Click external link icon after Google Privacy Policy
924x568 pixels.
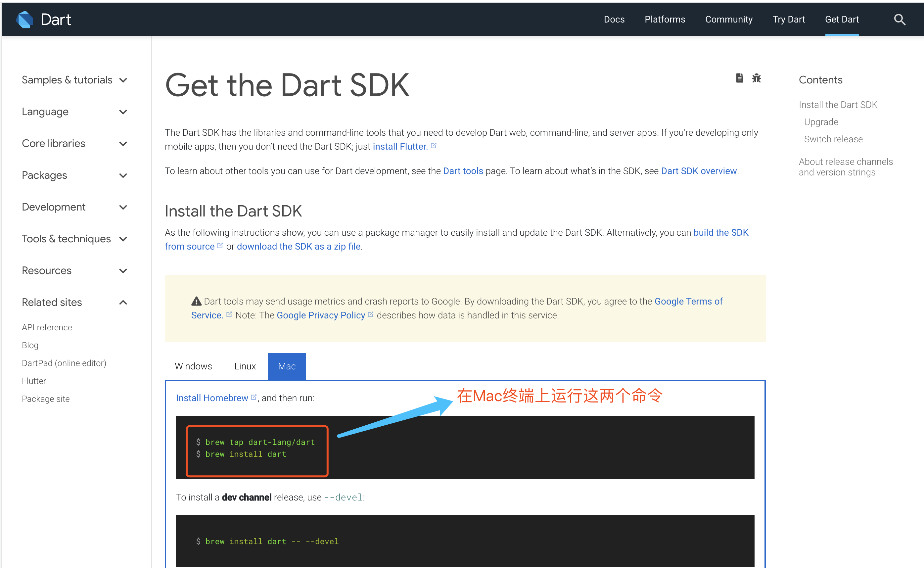point(371,314)
